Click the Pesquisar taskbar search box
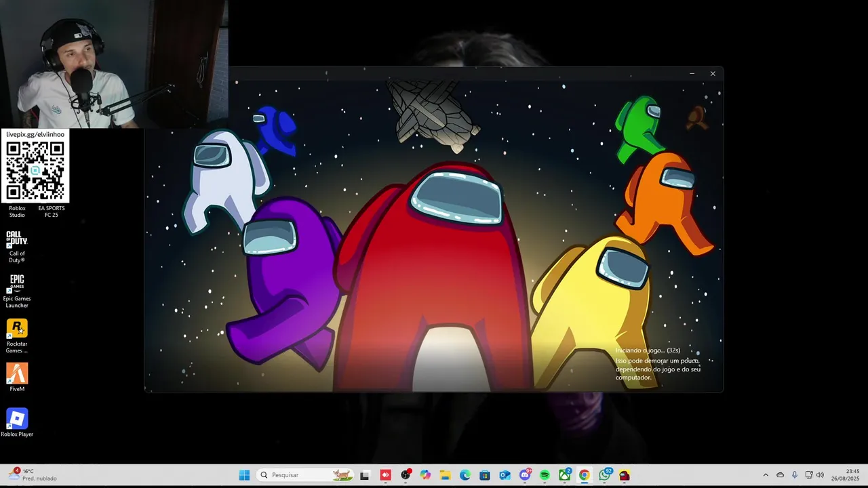The image size is (868, 488). (x=305, y=475)
